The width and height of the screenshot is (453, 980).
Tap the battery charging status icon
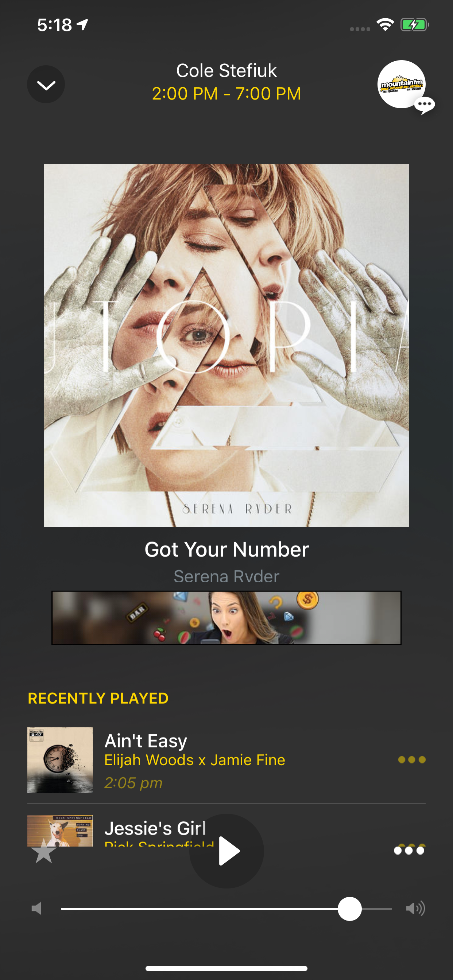coord(415,25)
